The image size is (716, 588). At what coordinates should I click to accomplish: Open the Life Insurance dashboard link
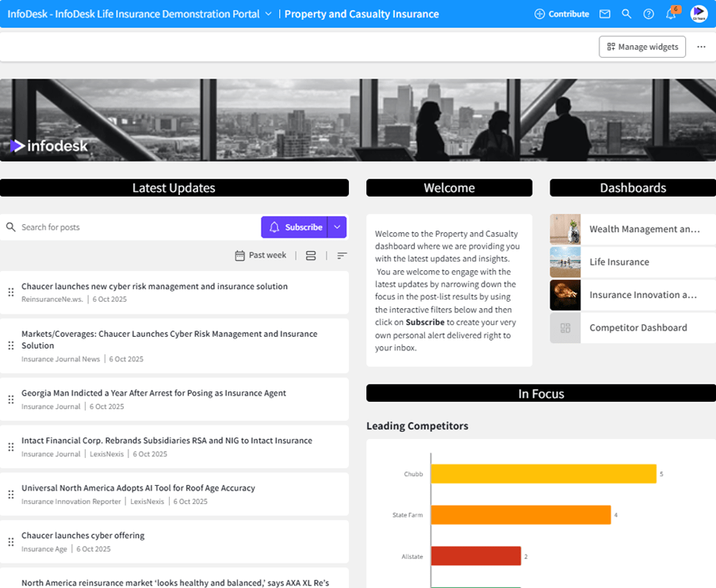tap(619, 262)
